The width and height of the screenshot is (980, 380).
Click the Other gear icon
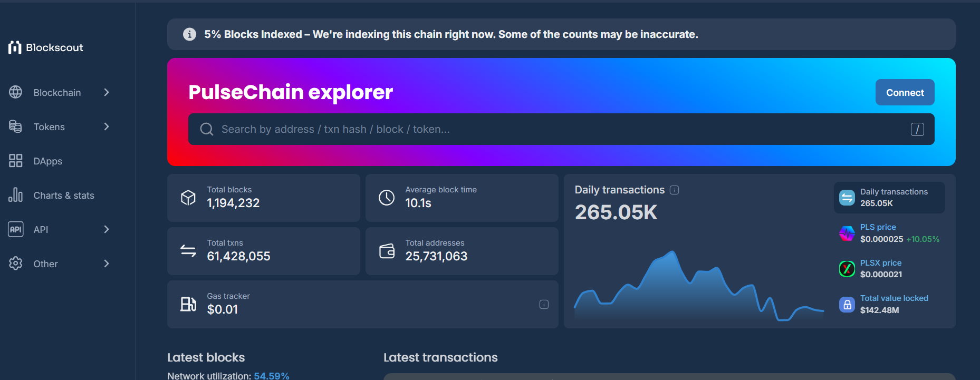pos(16,264)
